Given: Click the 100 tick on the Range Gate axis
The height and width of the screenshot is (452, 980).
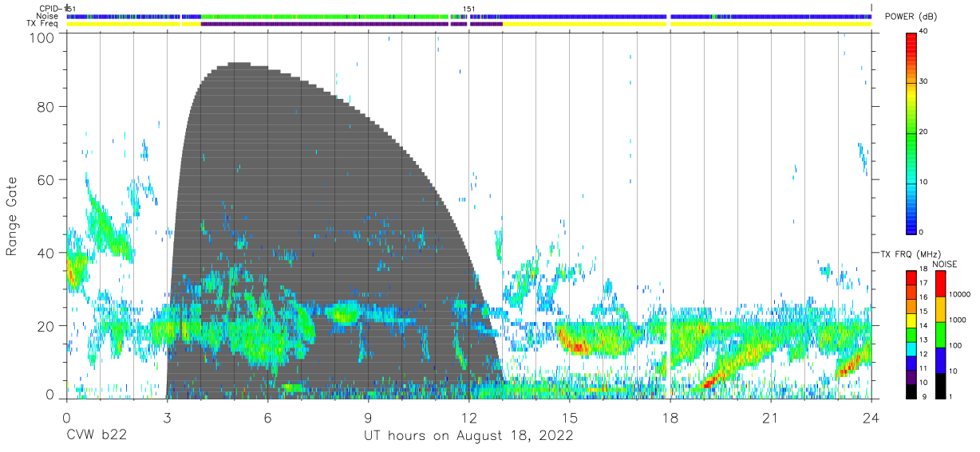Looking at the screenshot, I should pos(43,37).
